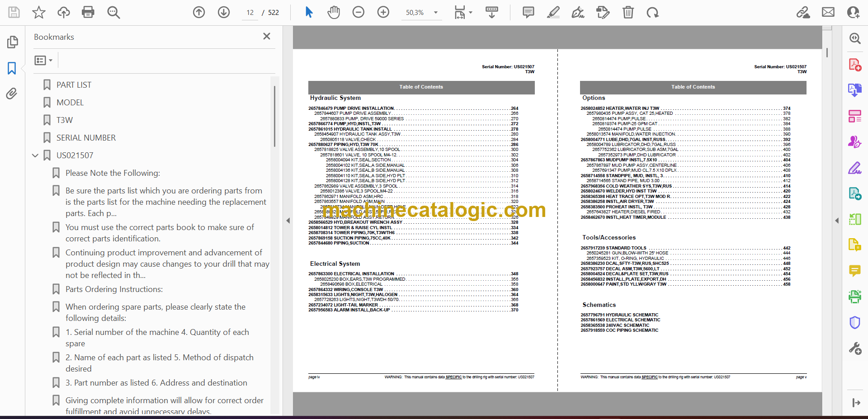Open '3. Part number as listed' bookmark
This screenshot has width=868, height=419.
(x=156, y=383)
